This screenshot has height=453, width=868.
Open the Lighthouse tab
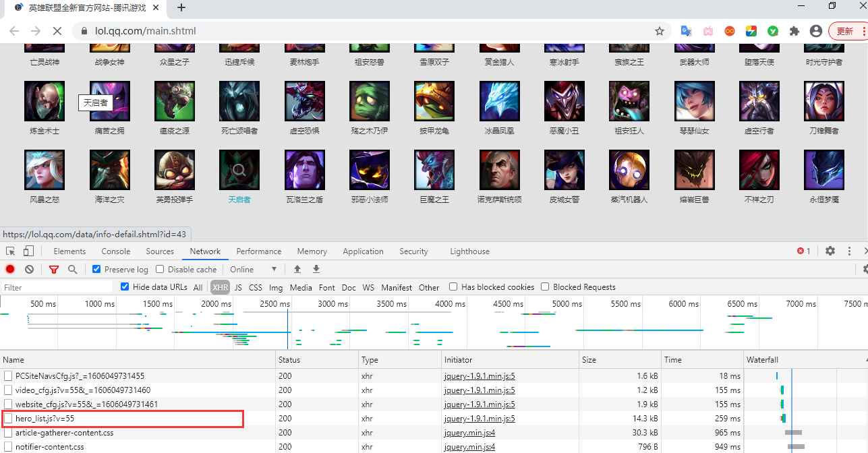click(x=469, y=251)
